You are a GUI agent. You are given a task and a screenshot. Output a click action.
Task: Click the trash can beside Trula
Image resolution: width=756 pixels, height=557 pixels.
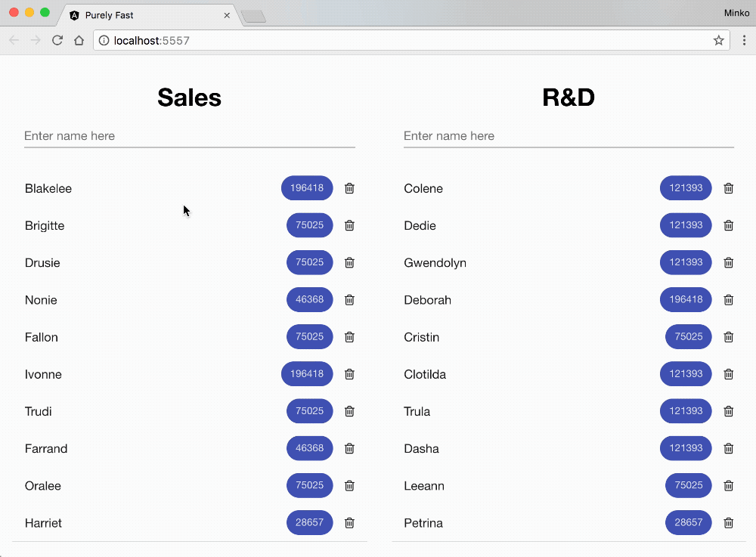[x=729, y=411]
